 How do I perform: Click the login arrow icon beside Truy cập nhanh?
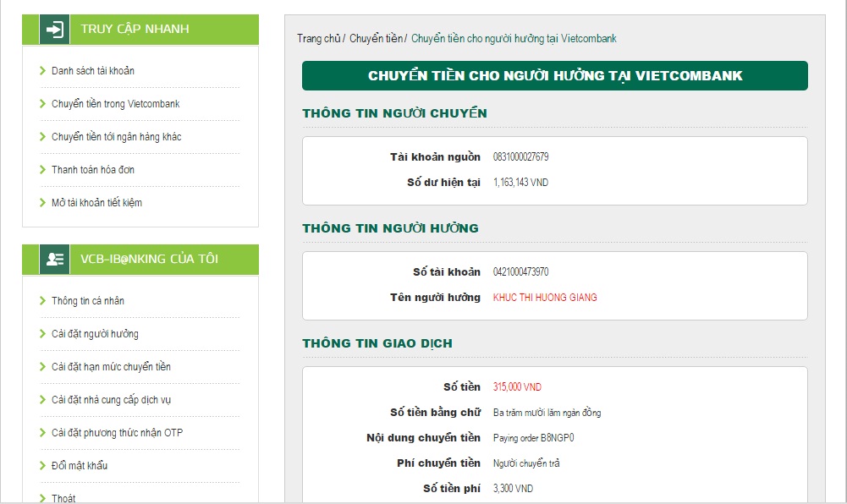point(54,29)
